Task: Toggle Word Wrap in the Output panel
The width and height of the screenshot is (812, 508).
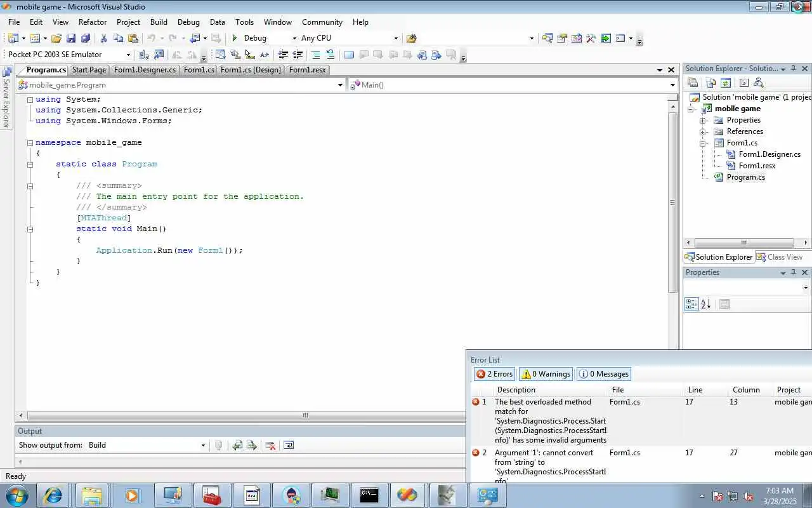Action: [289, 445]
